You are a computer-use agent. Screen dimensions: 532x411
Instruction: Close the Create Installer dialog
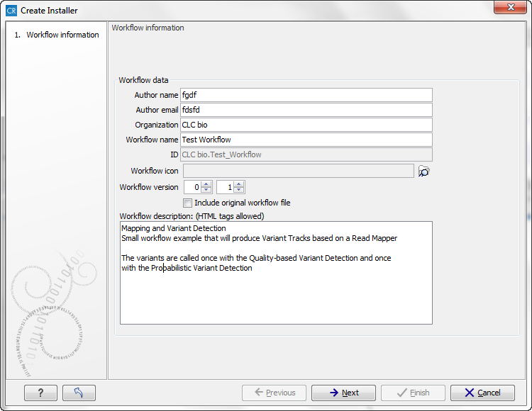point(510,7)
